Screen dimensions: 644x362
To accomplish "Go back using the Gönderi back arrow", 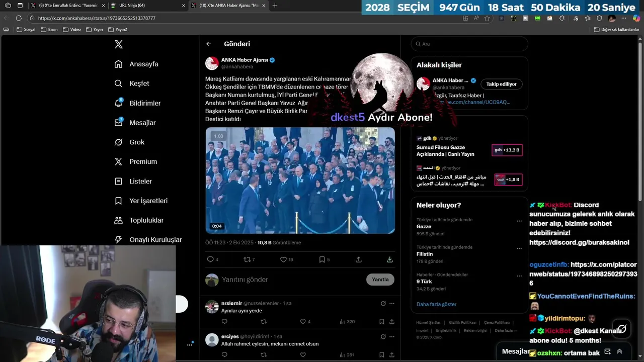I will (x=209, y=44).
